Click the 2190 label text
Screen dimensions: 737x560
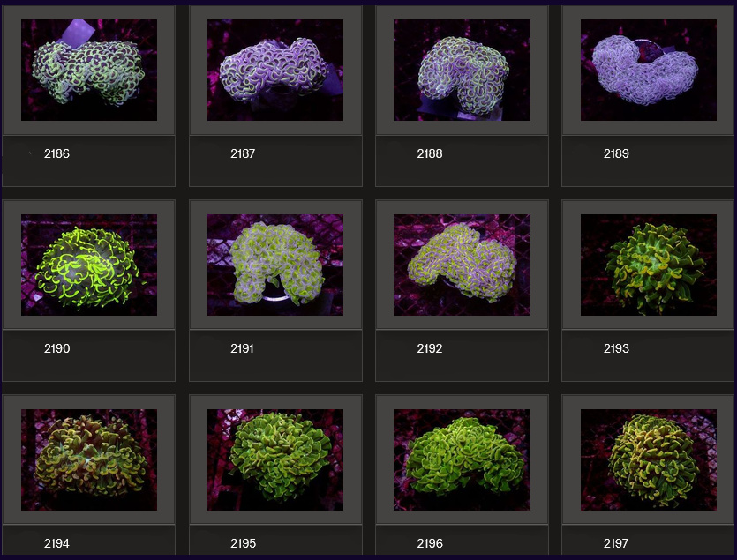click(56, 348)
